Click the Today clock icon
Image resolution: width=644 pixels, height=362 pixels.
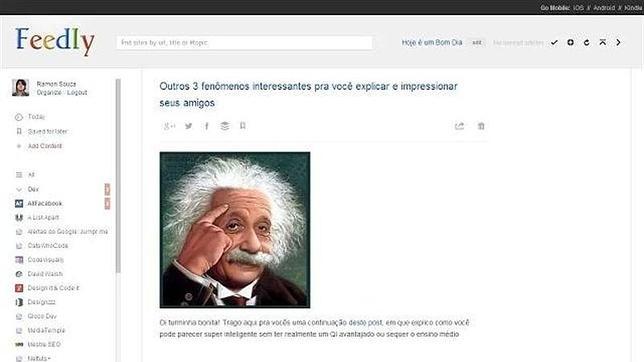(18, 117)
